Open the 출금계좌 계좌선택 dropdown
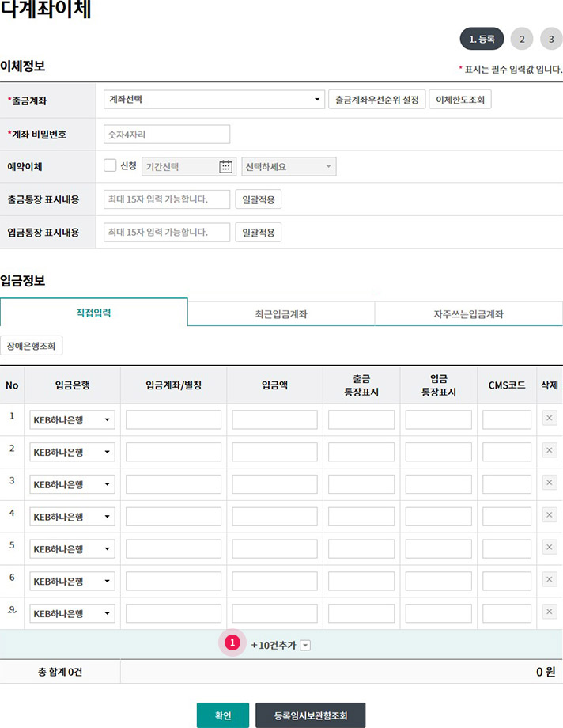Image resolution: width=563 pixels, height=728 pixels. 214,100
